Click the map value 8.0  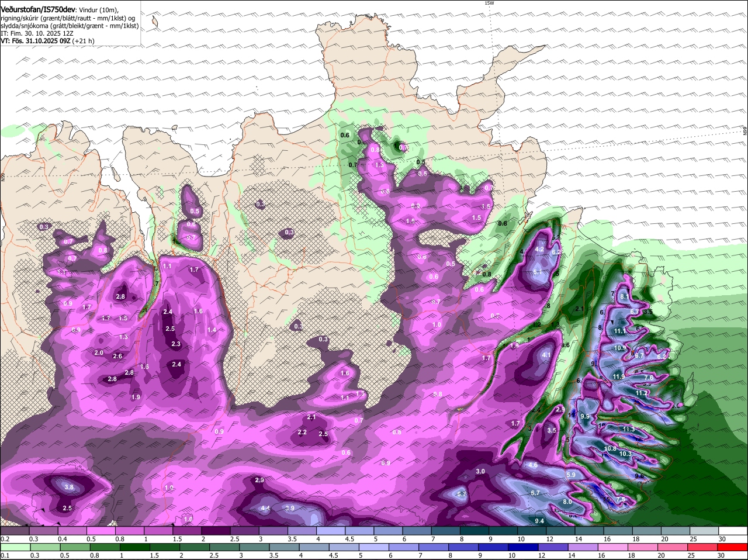pyautogui.click(x=567, y=502)
